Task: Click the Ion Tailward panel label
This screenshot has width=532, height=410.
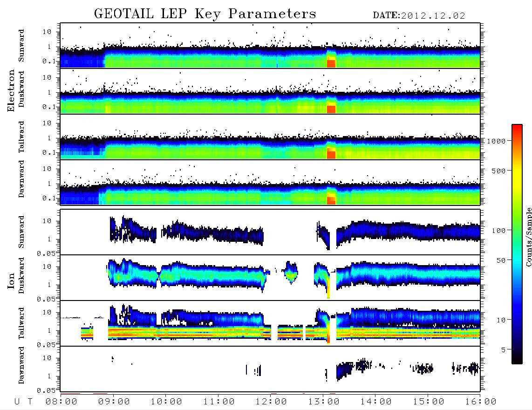Action: pyautogui.click(x=21, y=323)
